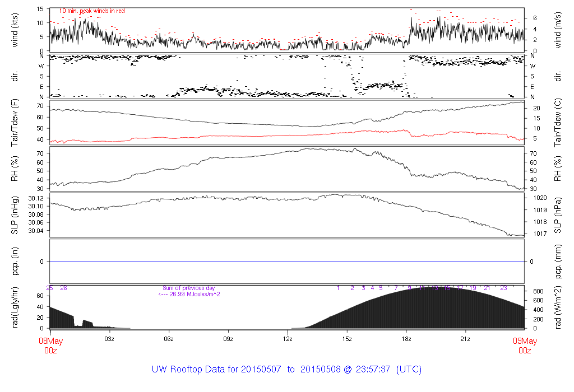This screenshot has height=392, width=574.
Task: Select the 09z time axis tick
Action: coord(228,339)
